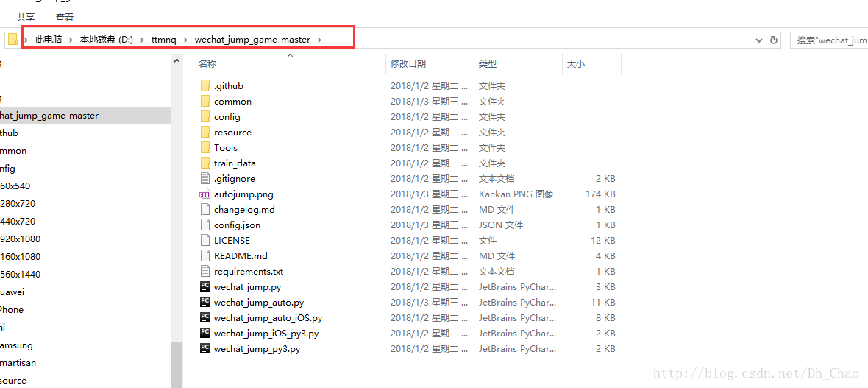Click the autojump.png image icon

(204, 194)
